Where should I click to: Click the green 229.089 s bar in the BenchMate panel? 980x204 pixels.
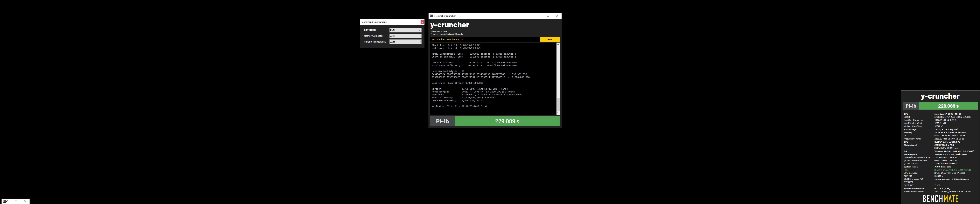coord(948,106)
